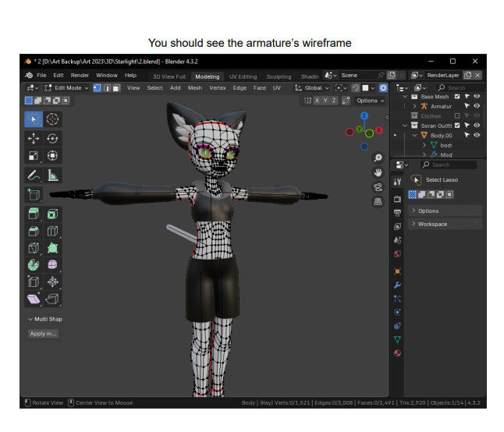Click the blue Z axis gizmo circle
Screen dimensions: 504x432
tap(364, 115)
